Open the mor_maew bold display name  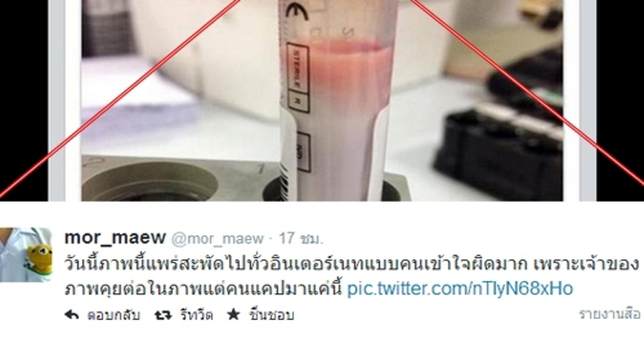click(x=113, y=238)
